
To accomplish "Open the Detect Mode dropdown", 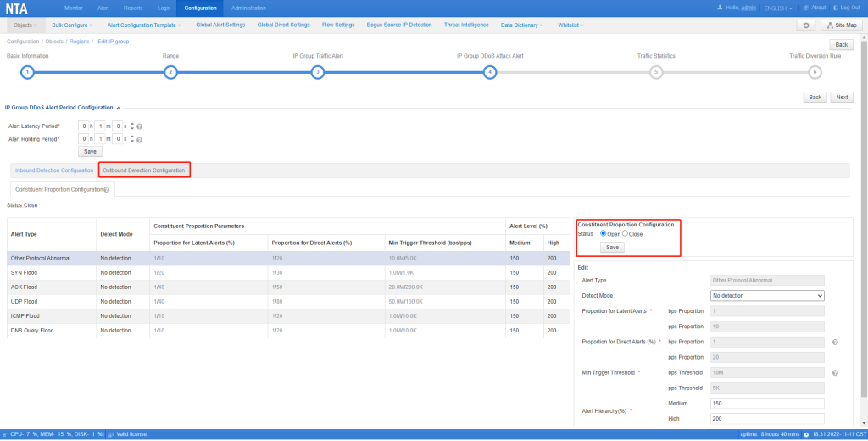I will click(766, 296).
